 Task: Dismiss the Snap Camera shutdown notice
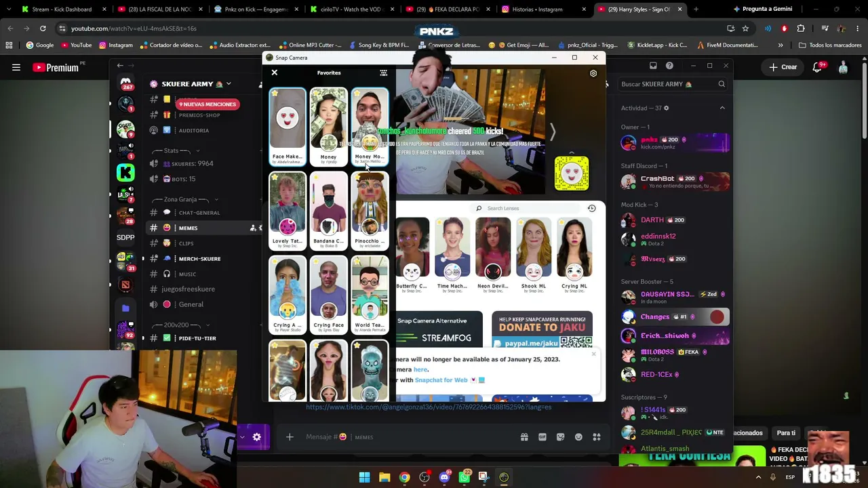[x=593, y=354]
